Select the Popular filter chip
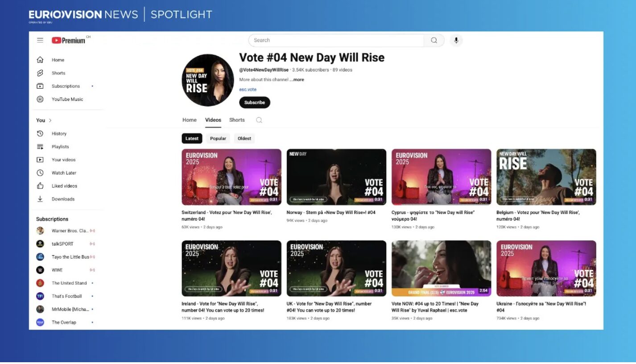Viewport: 636px width, 364px height. 218,138
